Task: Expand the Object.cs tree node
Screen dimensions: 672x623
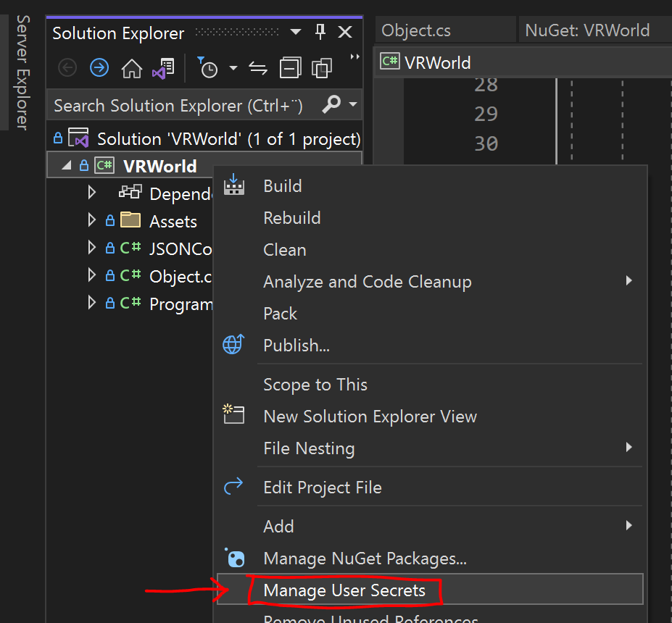Action: pyautogui.click(x=91, y=275)
